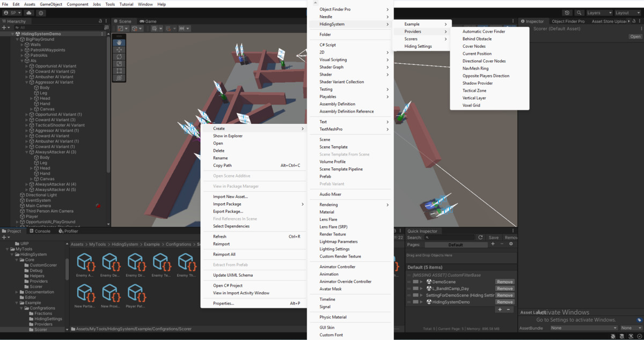The height and width of the screenshot is (340, 644).
Task: Select the Hand tool in the Scene toolbar
Action: (119, 42)
